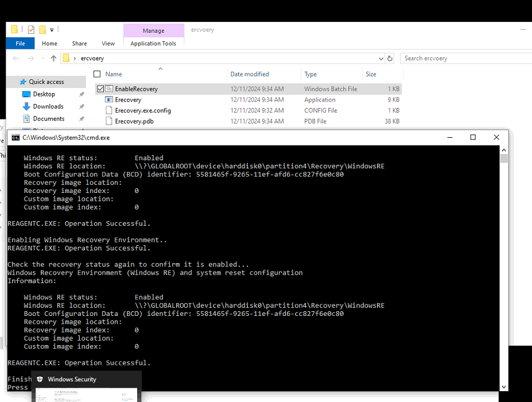The image size is (532, 402).
Task: Toggle the select-all checkbox in header
Action: [x=97, y=74]
